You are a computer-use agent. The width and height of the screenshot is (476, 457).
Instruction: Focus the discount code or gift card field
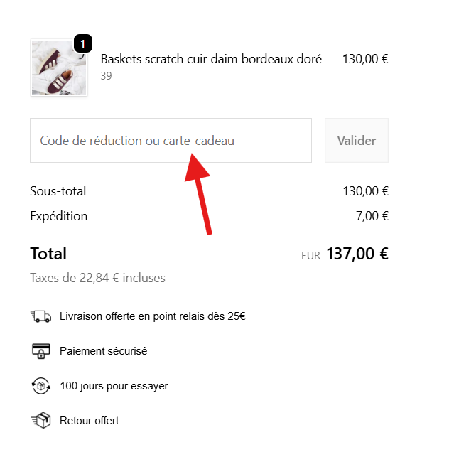171,141
